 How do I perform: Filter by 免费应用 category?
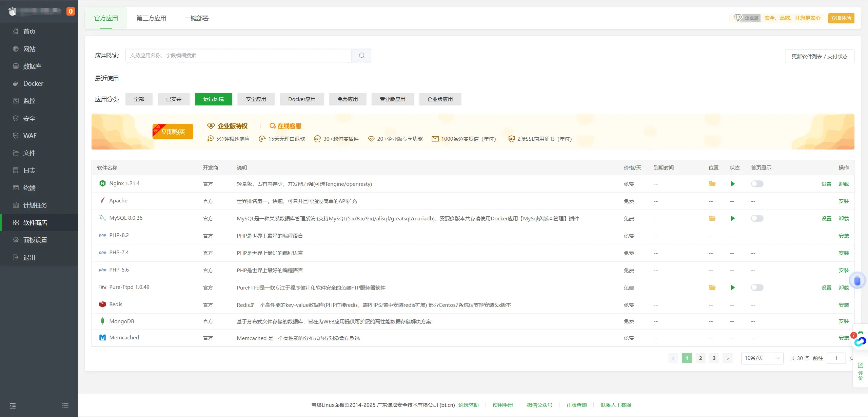point(348,99)
